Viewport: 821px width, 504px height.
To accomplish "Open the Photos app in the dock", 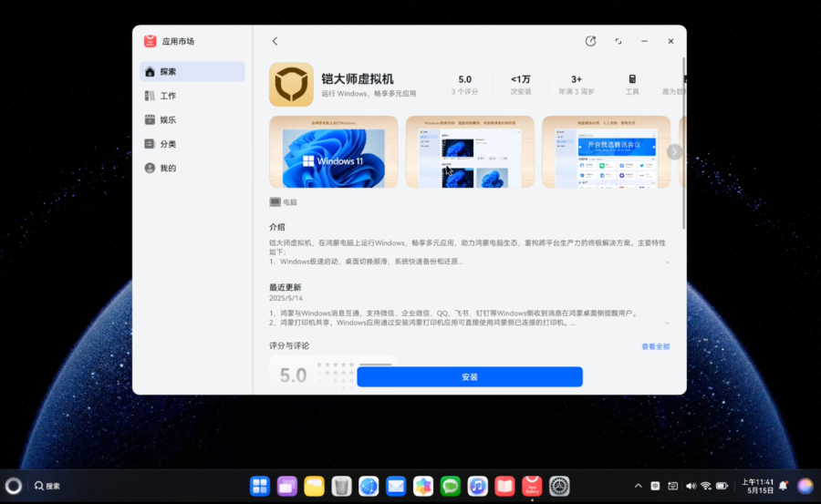I will (422, 487).
